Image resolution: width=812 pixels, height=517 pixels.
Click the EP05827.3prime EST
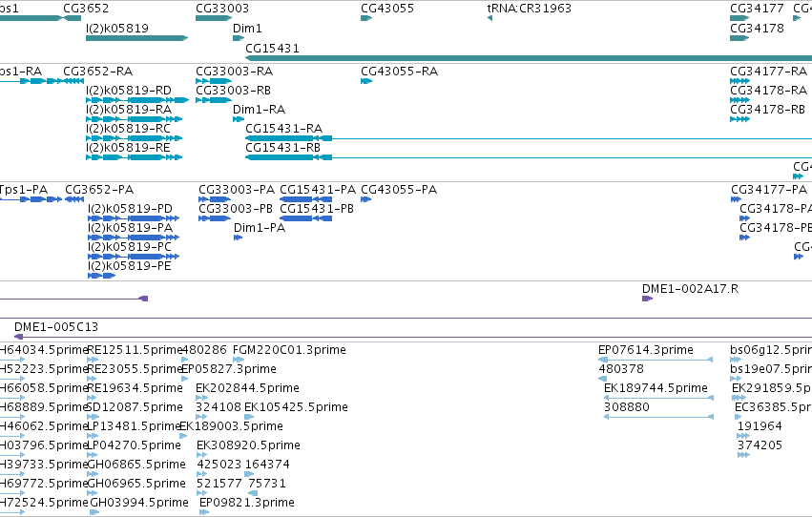229,369
